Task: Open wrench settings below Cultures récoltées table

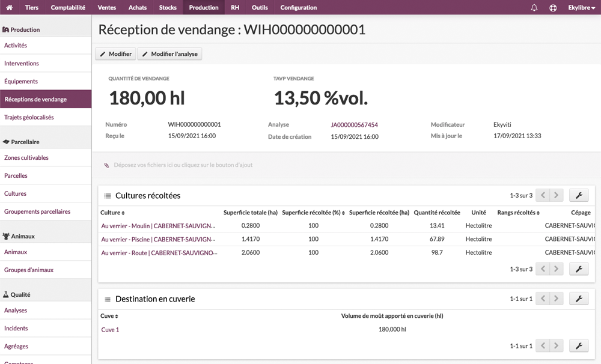Action: (579, 269)
